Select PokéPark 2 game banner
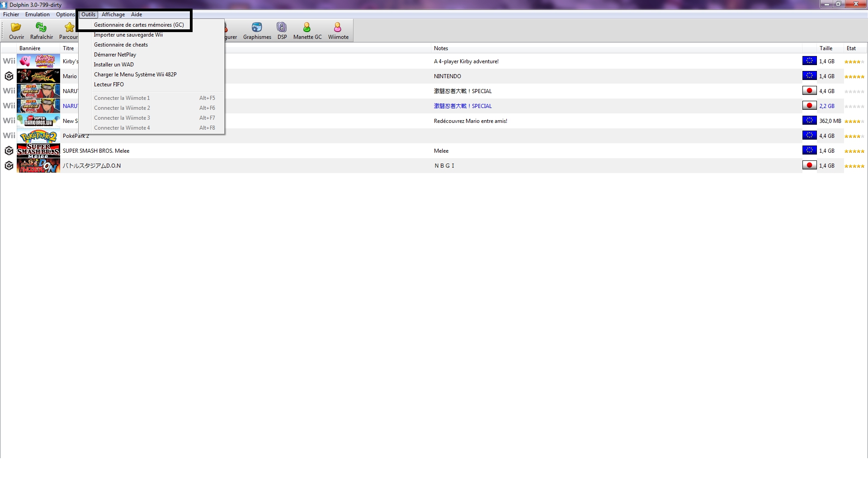The height and width of the screenshot is (488, 868). click(x=38, y=136)
